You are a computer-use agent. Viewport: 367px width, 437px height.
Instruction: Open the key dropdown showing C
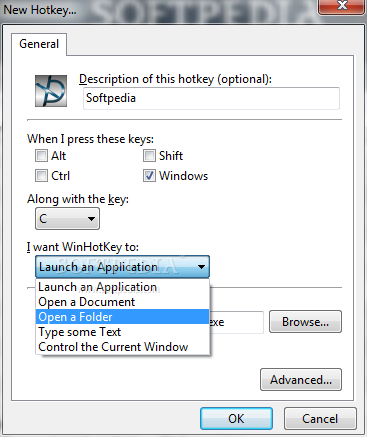(x=67, y=219)
